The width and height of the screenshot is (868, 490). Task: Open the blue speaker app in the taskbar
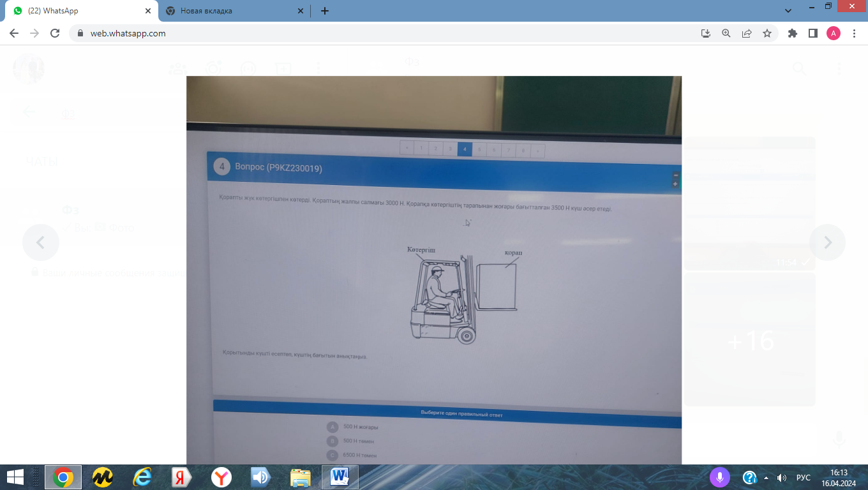261,477
